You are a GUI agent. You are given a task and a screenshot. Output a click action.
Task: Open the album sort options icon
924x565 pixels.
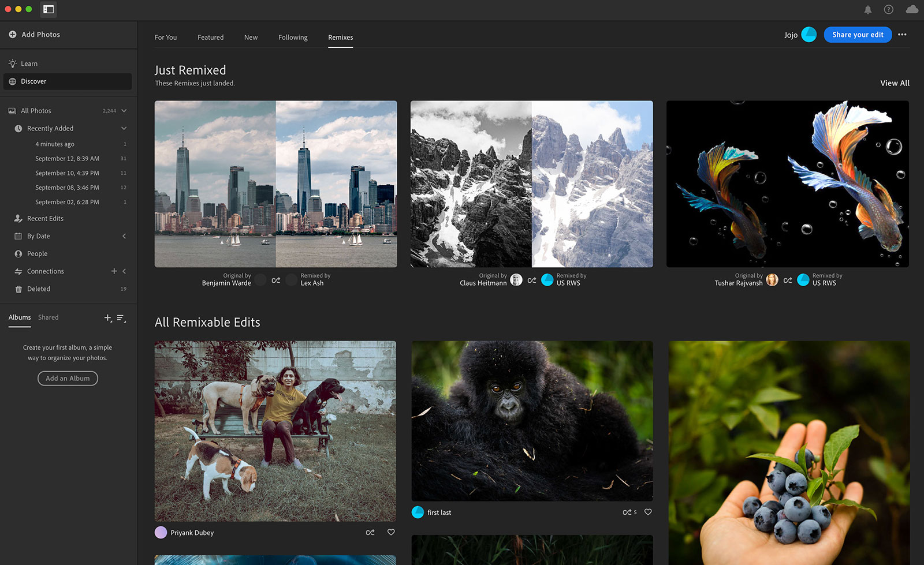pyautogui.click(x=121, y=318)
